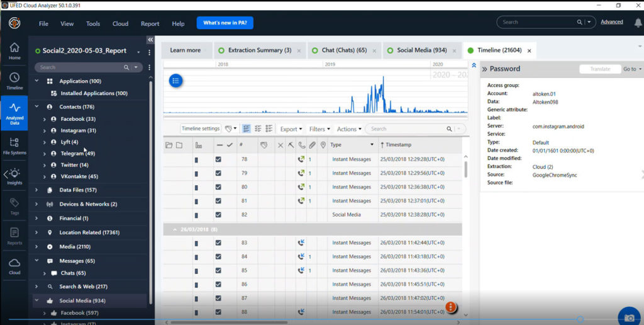
Task: Toggle checkbox for row 87
Action: (x=218, y=299)
